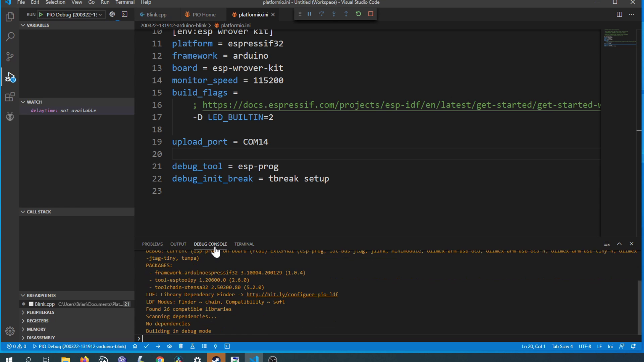This screenshot has width=644, height=362.
Task: Expand the DISASSEMBLY section
Action: point(77,338)
